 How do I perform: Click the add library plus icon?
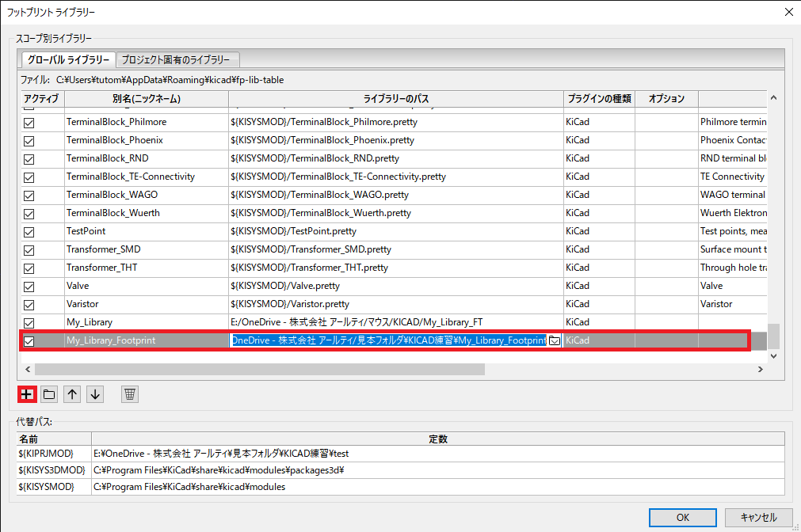pos(27,393)
